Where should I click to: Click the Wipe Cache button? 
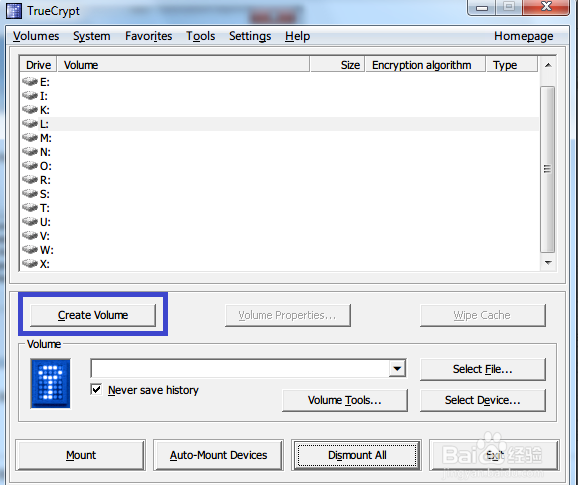coord(482,315)
